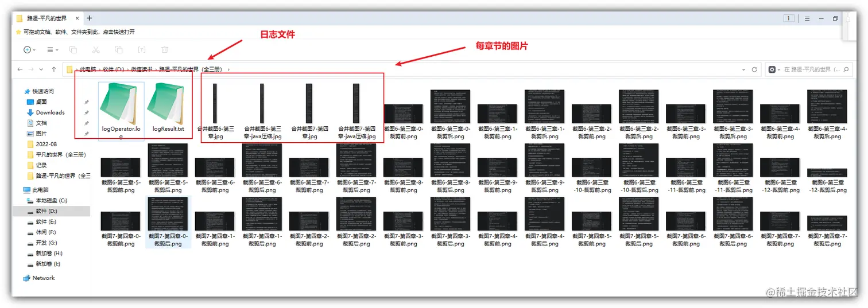
Task: Open the hamburger main menu
Action: pyautogui.click(x=806, y=18)
